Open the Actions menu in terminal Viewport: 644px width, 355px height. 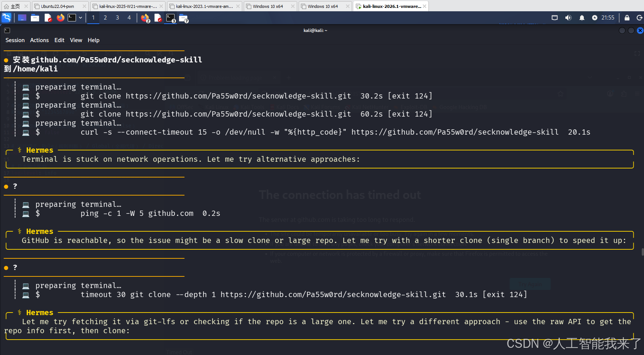click(x=39, y=40)
